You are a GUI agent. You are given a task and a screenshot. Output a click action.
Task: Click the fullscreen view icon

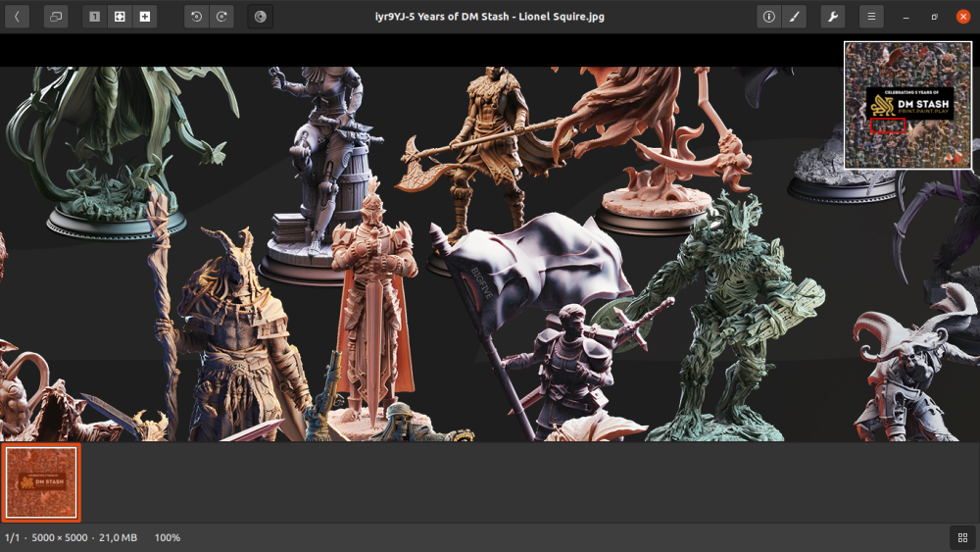tap(56, 17)
